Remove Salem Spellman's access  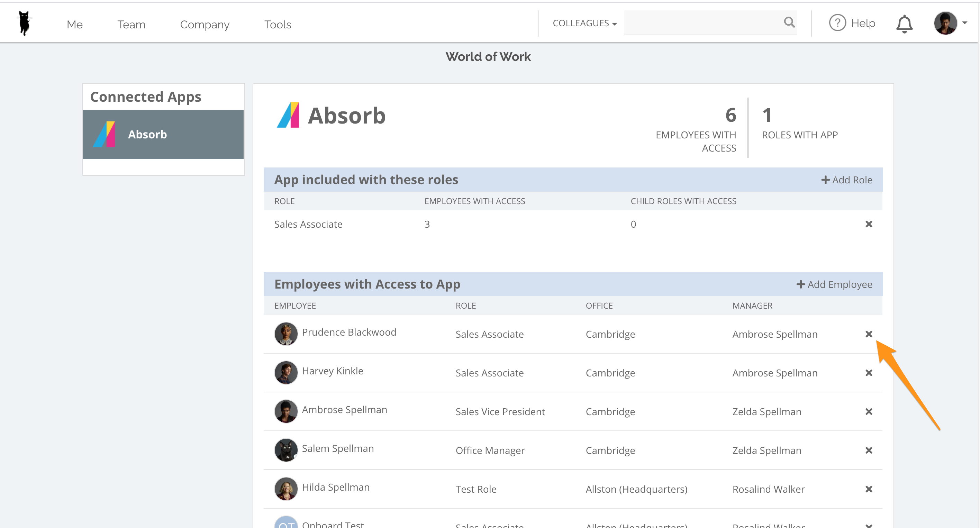coord(869,450)
